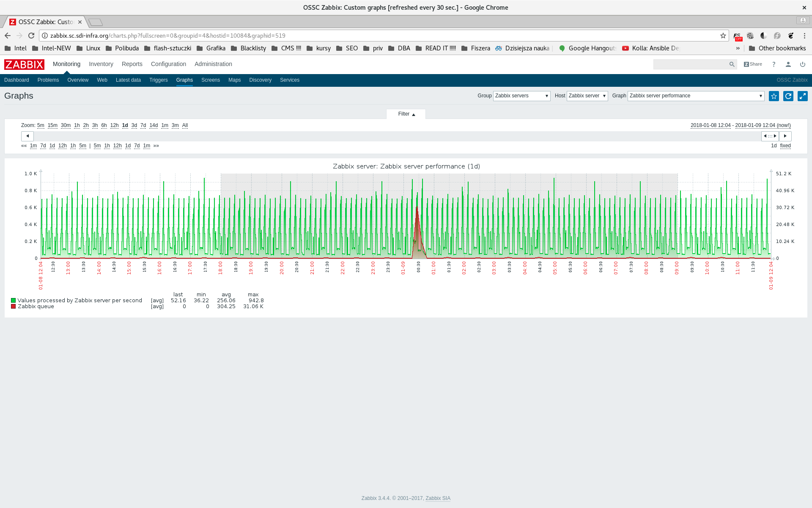Bookmark page with address bar star
812x508 pixels.
723,36
